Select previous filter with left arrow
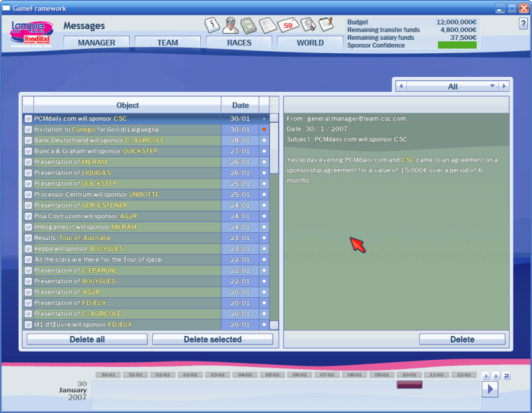Screen dimensions: 532x413 pyautogui.click(x=400, y=86)
